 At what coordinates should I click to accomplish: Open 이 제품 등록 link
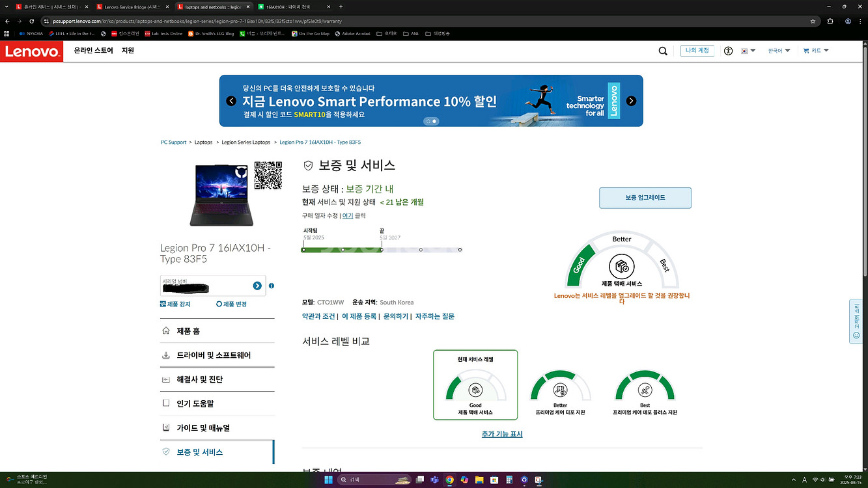pyautogui.click(x=359, y=316)
